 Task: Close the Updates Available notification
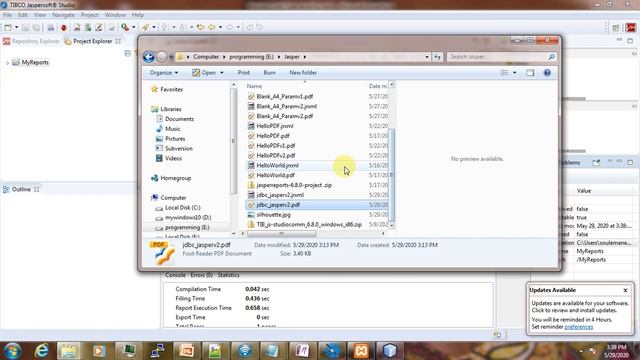point(625,290)
